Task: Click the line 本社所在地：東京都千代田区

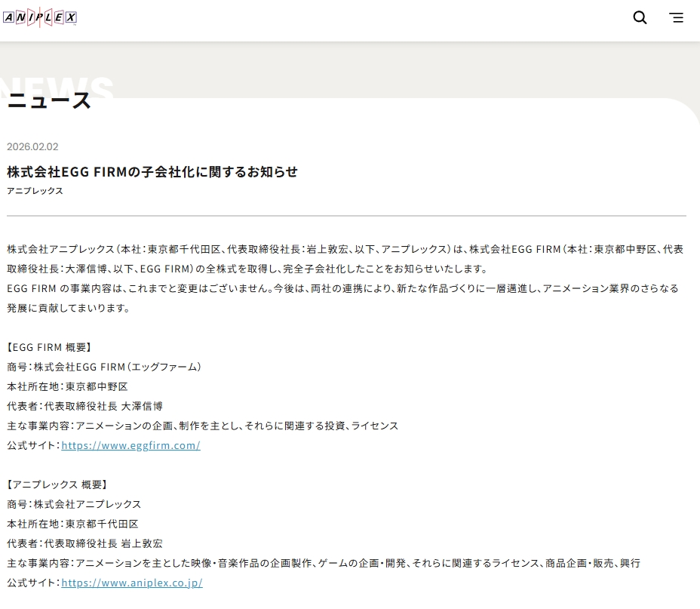Action: (x=72, y=524)
